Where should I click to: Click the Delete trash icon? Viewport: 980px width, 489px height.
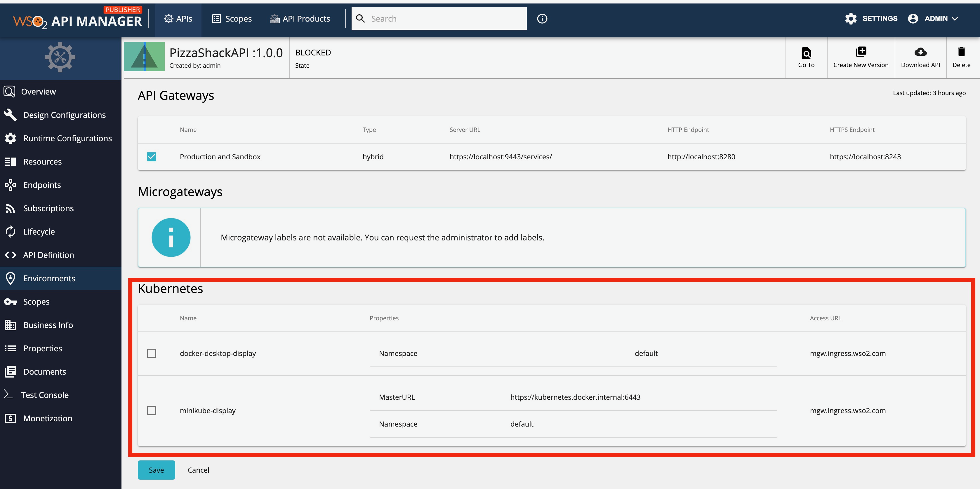(961, 52)
